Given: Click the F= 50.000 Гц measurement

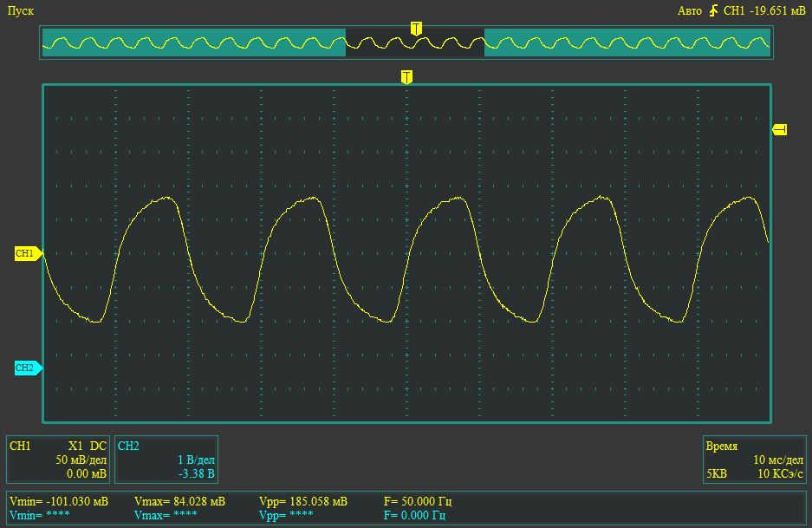Looking at the screenshot, I should (x=418, y=502).
